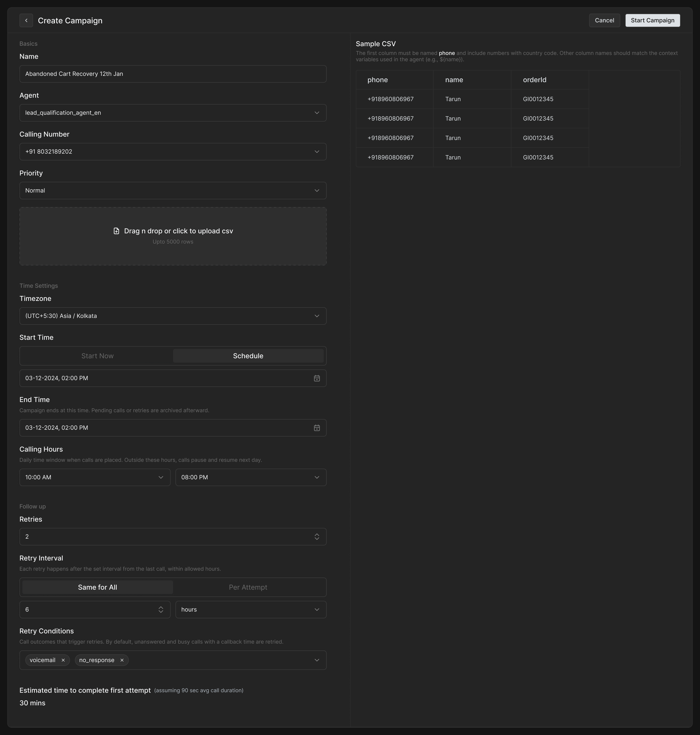Open the hours unit dropdown
The width and height of the screenshot is (700, 735).
251,609
